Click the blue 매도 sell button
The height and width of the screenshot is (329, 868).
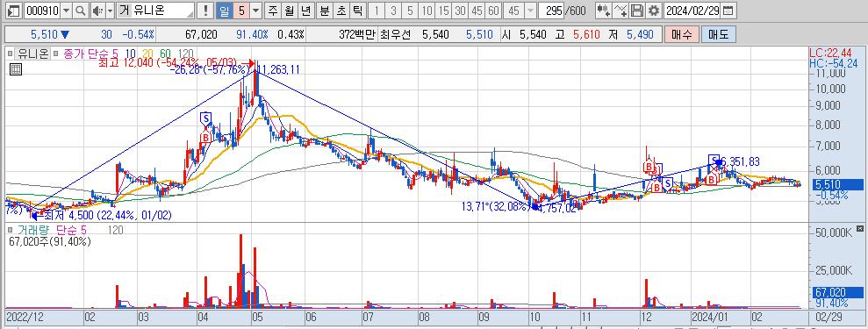(x=719, y=35)
